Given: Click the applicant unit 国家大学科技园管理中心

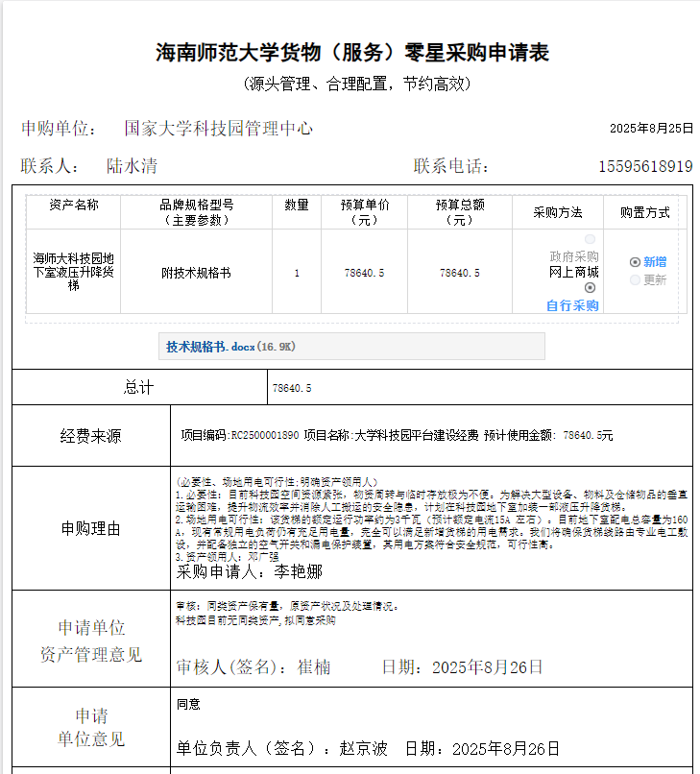Looking at the screenshot, I should click(218, 129).
